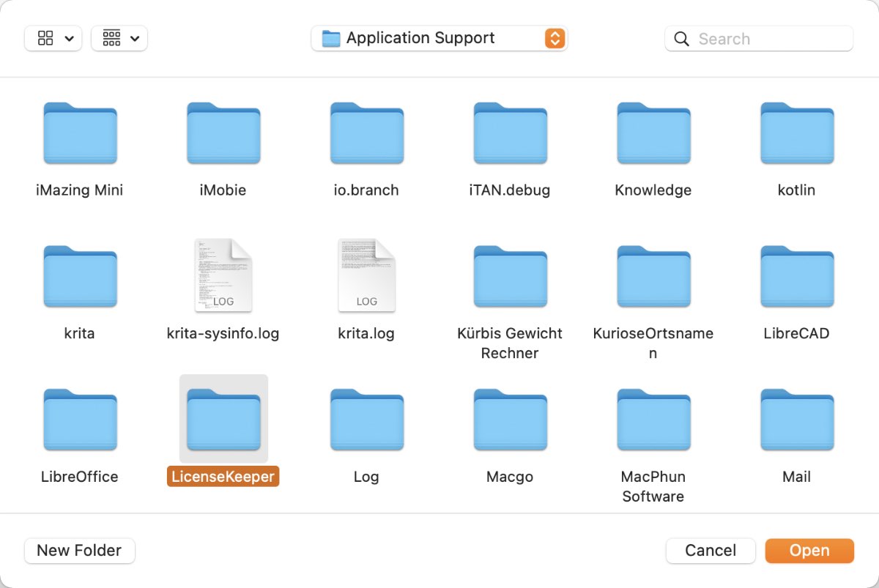
Task: Select the Macgo folder icon
Action: coord(511,420)
